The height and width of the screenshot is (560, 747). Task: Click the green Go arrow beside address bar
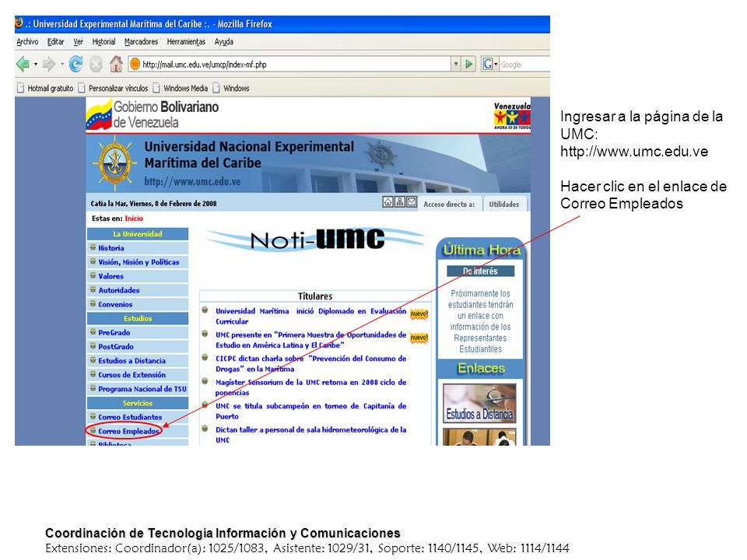click(468, 63)
